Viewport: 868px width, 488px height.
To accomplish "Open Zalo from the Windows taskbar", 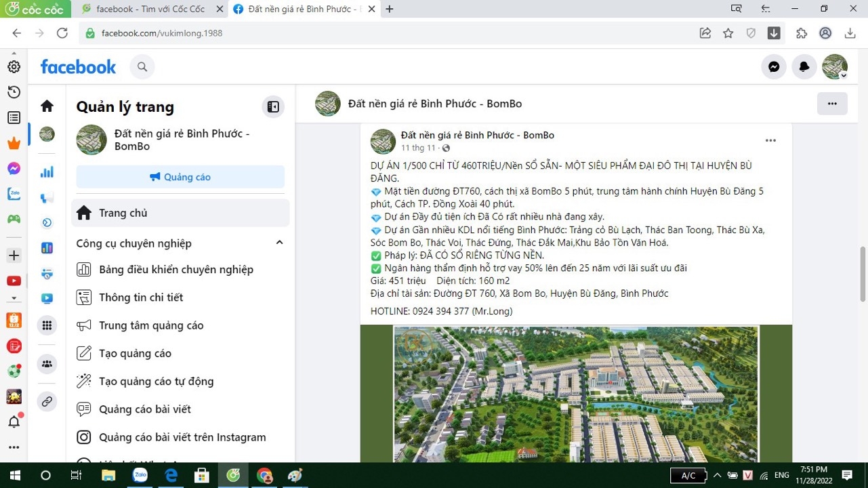I will [x=140, y=475].
